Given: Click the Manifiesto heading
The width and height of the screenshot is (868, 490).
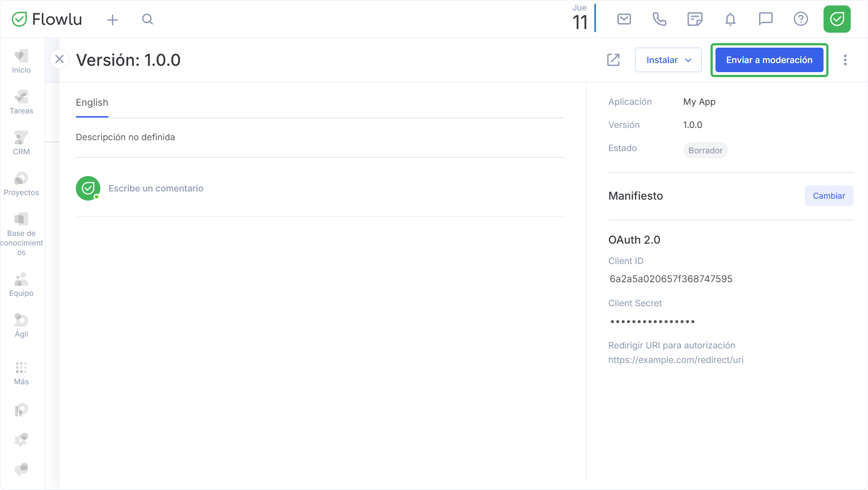Looking at the screenshot, I should click(635, 196).
